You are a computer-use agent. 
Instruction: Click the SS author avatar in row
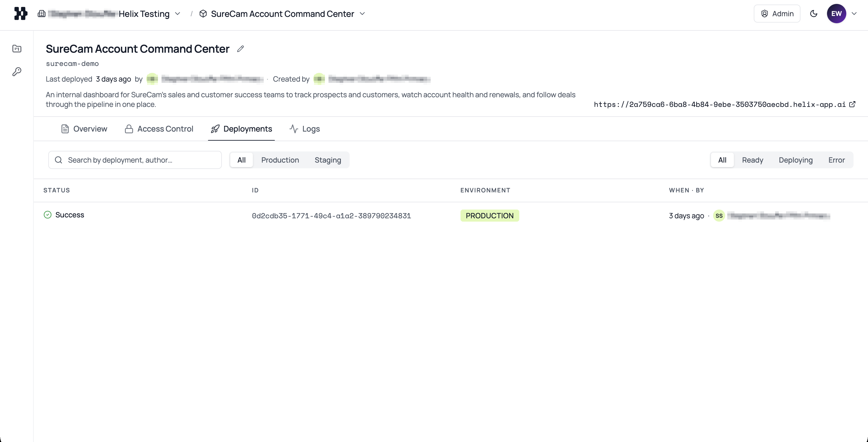click(x=719, y=216)
